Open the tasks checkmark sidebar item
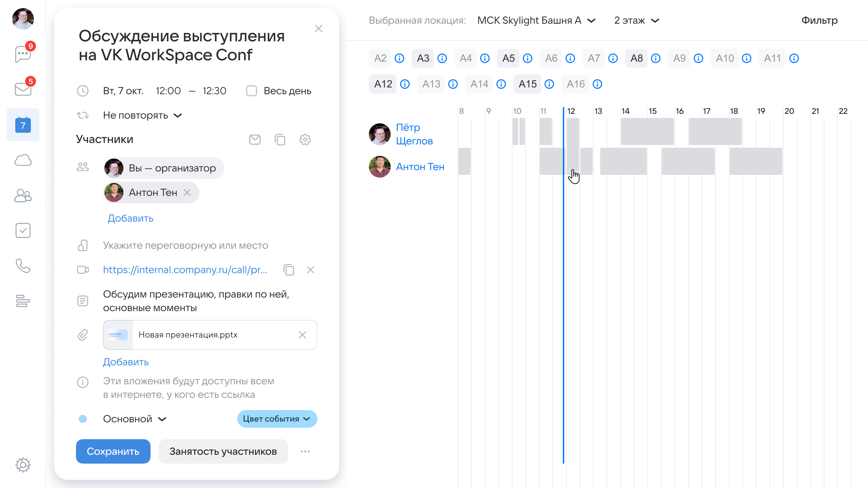The image size is (868, 488). 23,230
